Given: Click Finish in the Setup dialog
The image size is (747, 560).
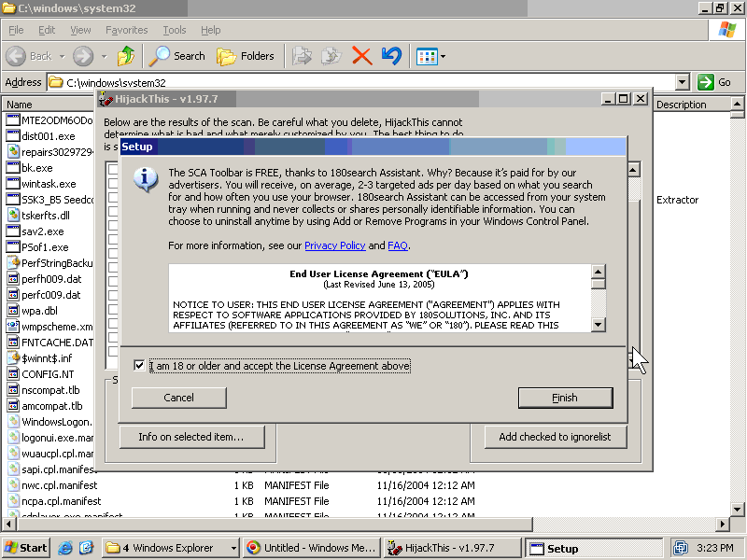Looking at the screenshot, I should point(565,398).
